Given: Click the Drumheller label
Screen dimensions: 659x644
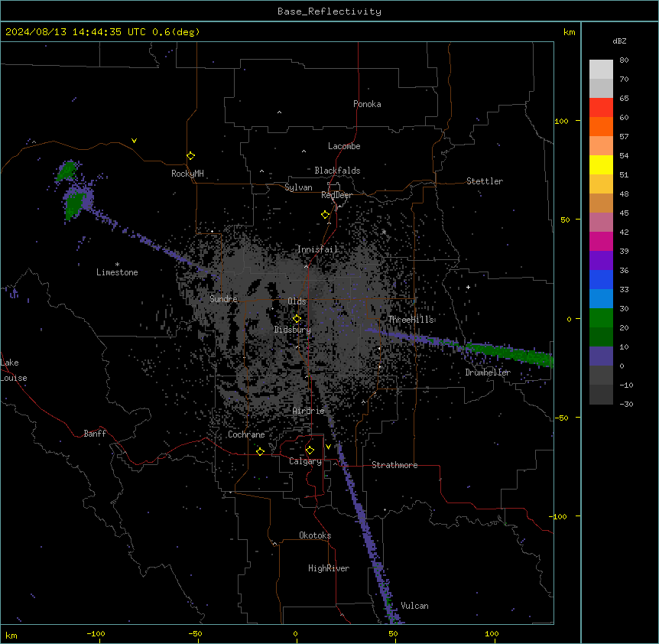Looking at the screenshot, I should (x=488, y=372).
